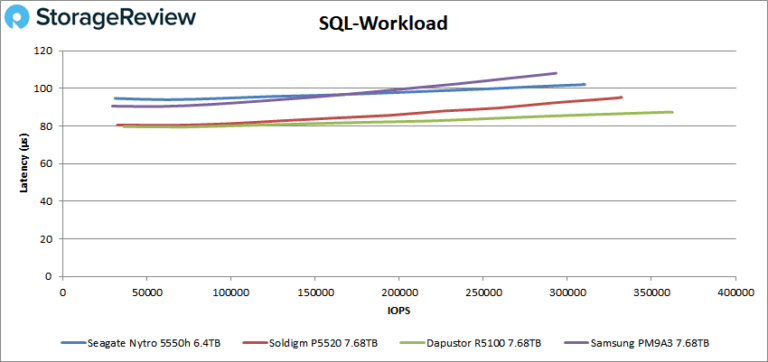Click the Seagate Nytro 5550h 6.4TB legend label
This screenshot has height=362, width=768.
point(153,343)
